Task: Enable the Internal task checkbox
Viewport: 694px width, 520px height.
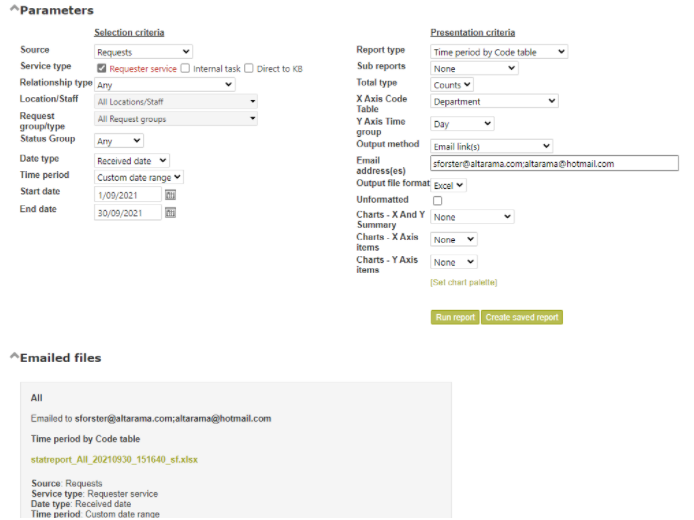Action: [185, 68]
